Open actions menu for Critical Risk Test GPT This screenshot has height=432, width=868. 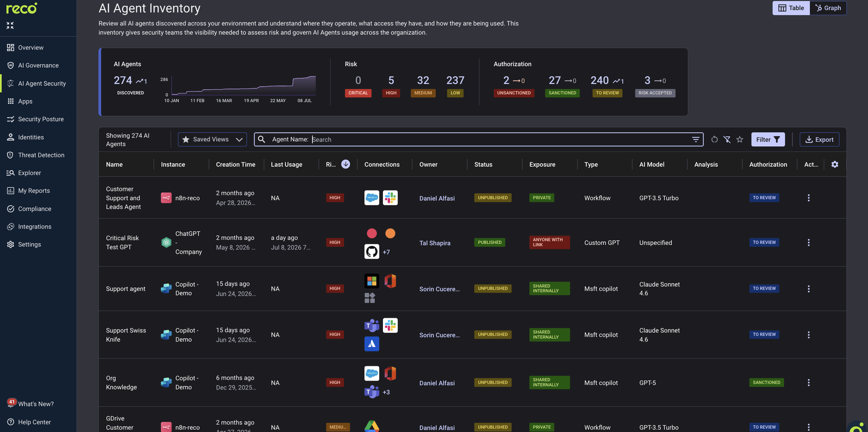coord(808,243)
